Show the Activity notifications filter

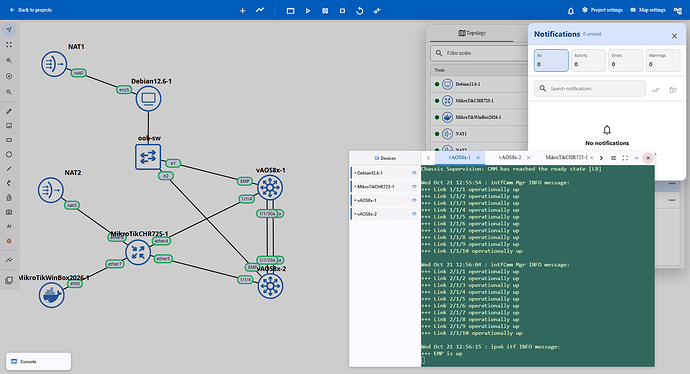[588, 60]
